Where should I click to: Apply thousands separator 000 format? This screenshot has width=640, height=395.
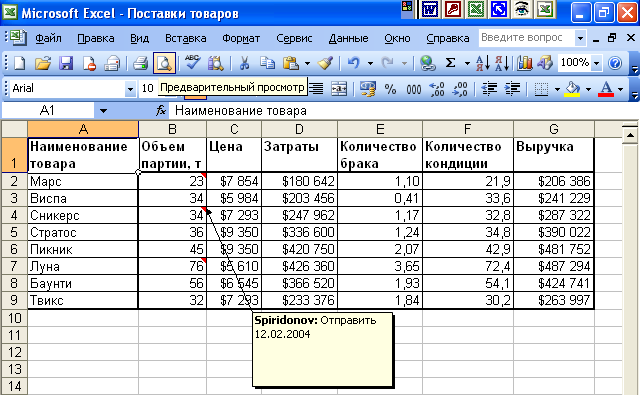(413, 89)
